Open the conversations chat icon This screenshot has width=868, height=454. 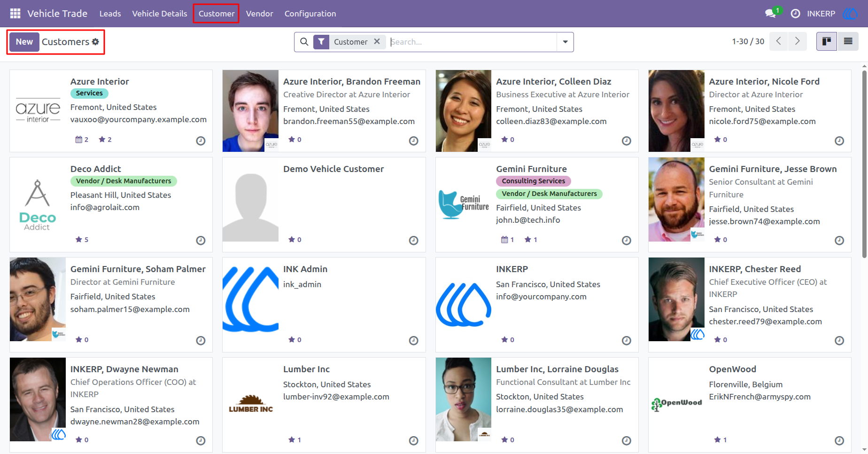point(770,14)
